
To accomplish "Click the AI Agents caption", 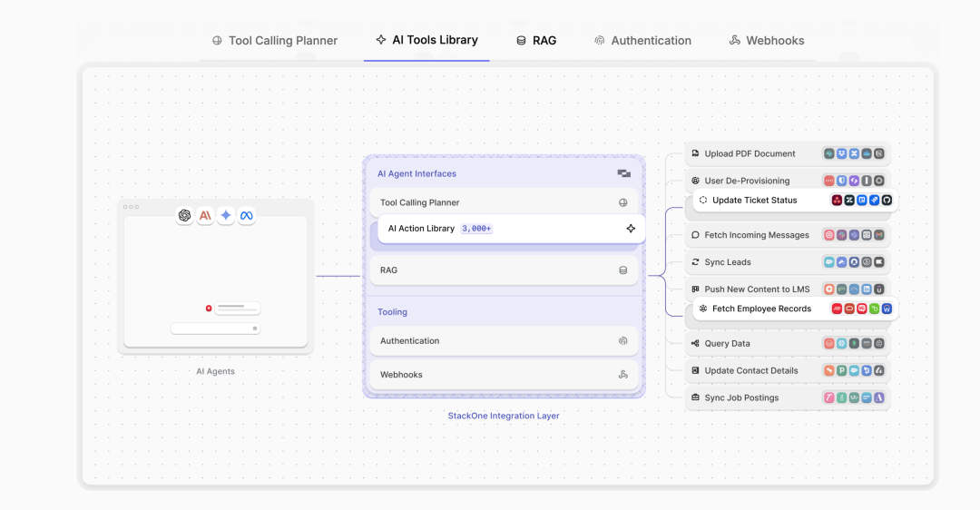I will pyautogui.click(x=216, y=371).
